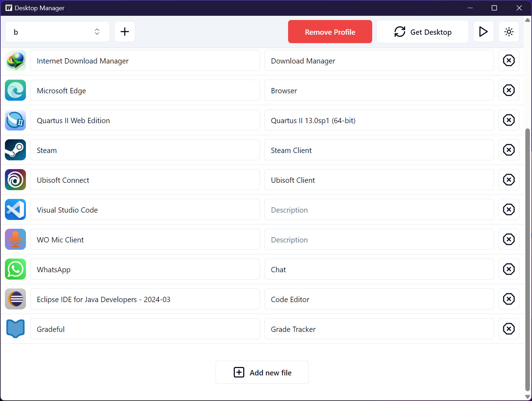The image size is (532, 401).
Task: Edit the WO Mic Client name field
Action: click(145, 239)
